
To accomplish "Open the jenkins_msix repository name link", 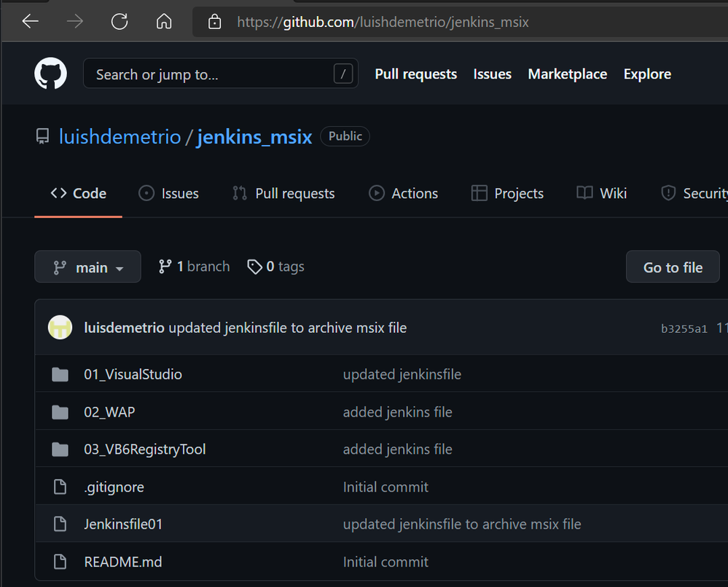I will pos(254,137).
